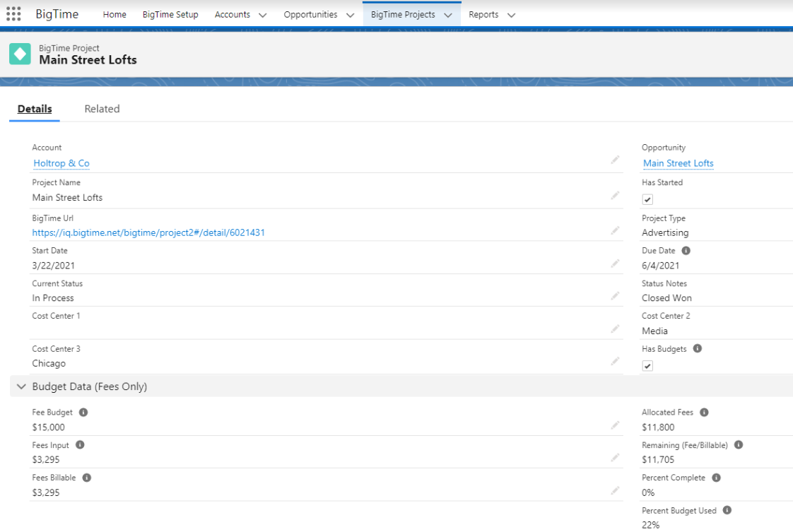Show Due Date info tooltip icon
Image resolution: width=793 pixels, height=532 pixels.
click(686, 251)
